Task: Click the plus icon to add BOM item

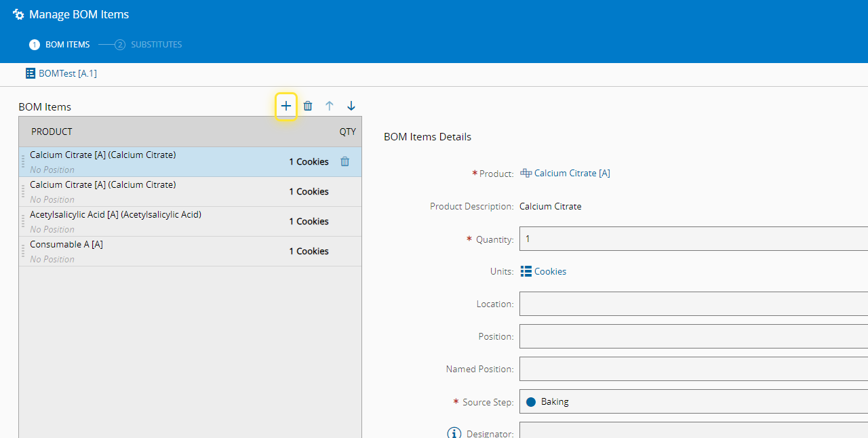Action: point(286,106)
